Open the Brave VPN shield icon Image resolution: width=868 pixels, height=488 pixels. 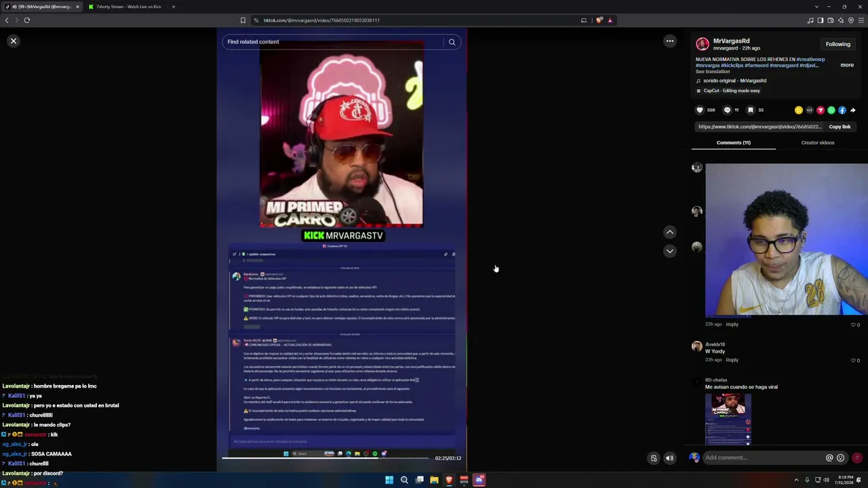[x=851, y=20]
